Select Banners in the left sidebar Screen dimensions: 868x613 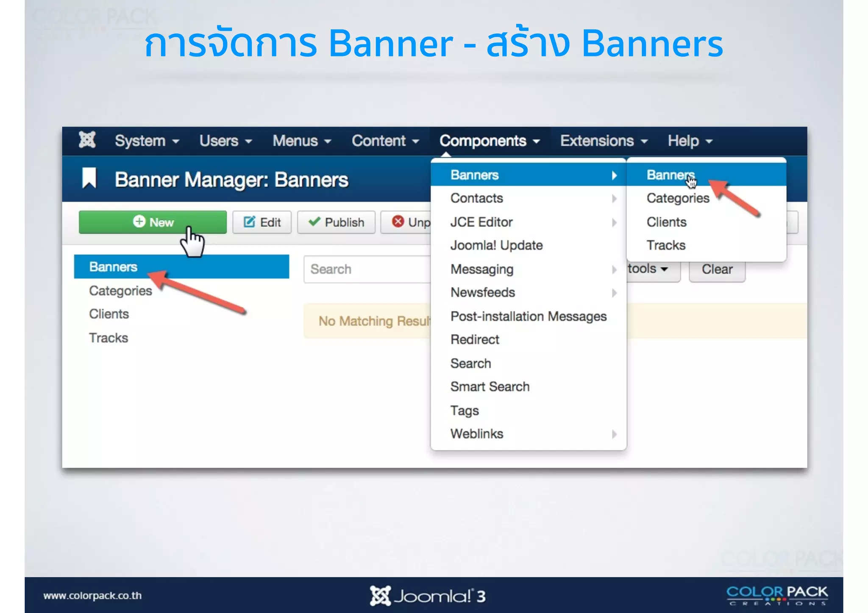pyautogui.click(x=181, y=266)
